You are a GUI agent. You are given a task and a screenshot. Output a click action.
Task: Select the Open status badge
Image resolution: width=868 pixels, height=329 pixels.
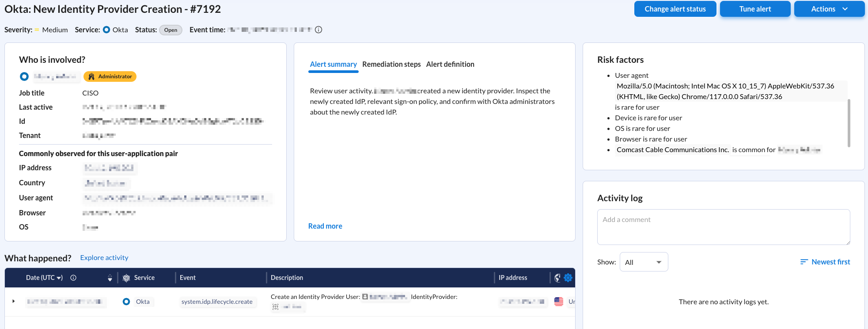171,30
